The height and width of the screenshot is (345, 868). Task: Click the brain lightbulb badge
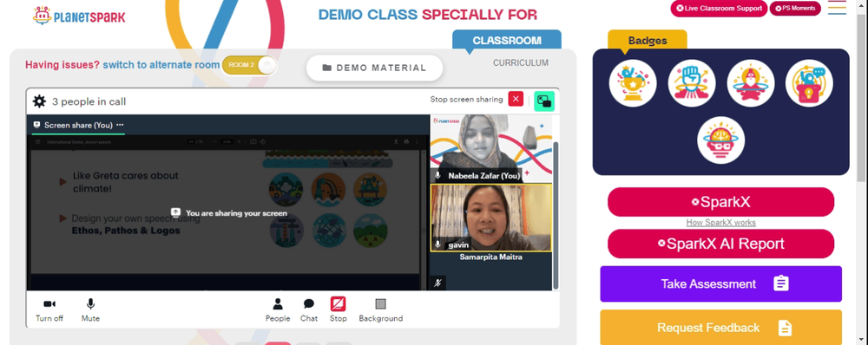pyautogui.click(x=720, y=140)
